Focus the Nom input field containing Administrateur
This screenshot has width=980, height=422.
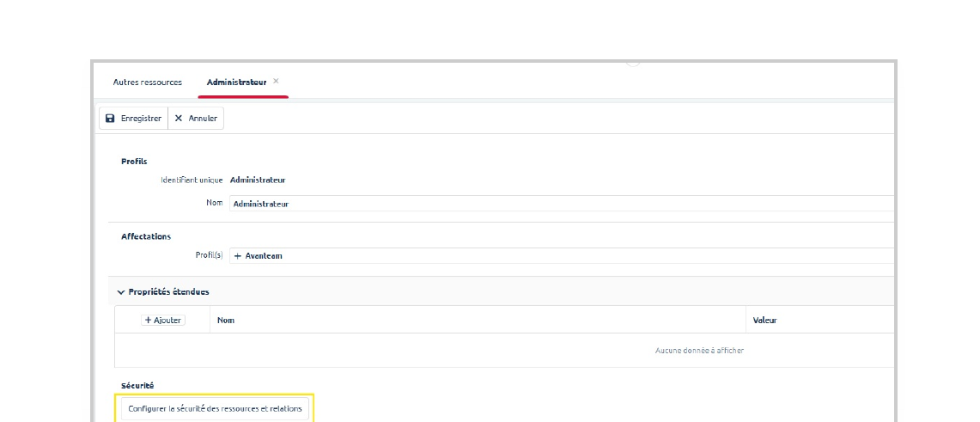(x=558, y=204)
